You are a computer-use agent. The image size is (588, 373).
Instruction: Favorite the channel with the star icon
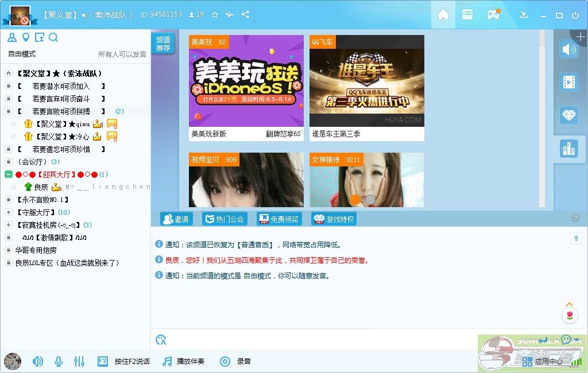point(215,14)
